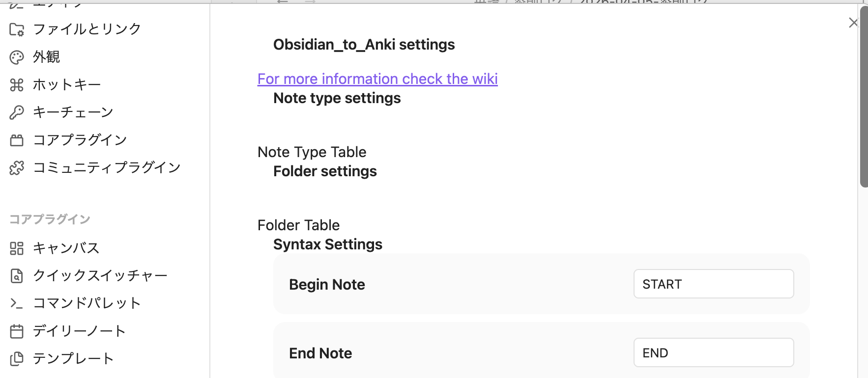This screenshot has width=868, height=378.
Task: Select the クイックスイッチャー file-search icon
Action: tap(17, 276)
